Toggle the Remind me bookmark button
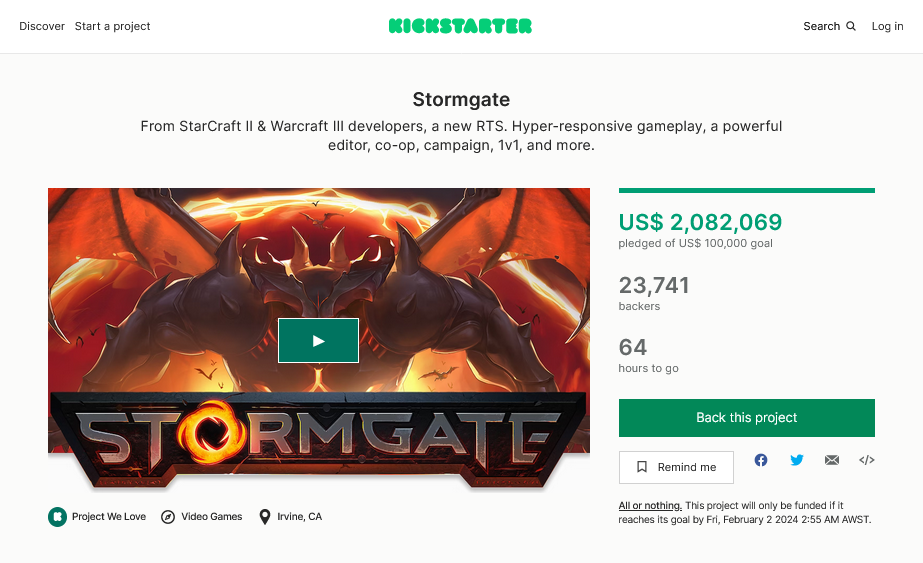The height and width of the screenshot is (563, 923). [x=676, y=467]
